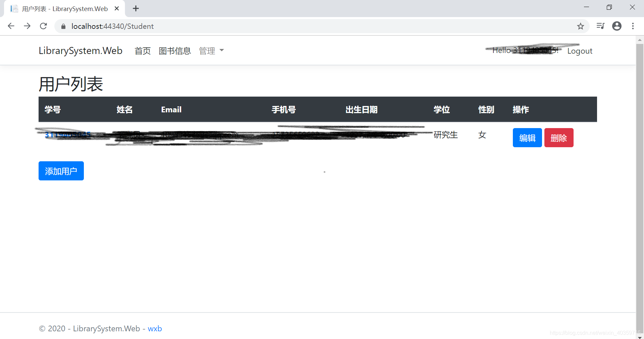644x339 pixels.
Task: Click inside the browser address bar
Action: (x=201, y=26)
